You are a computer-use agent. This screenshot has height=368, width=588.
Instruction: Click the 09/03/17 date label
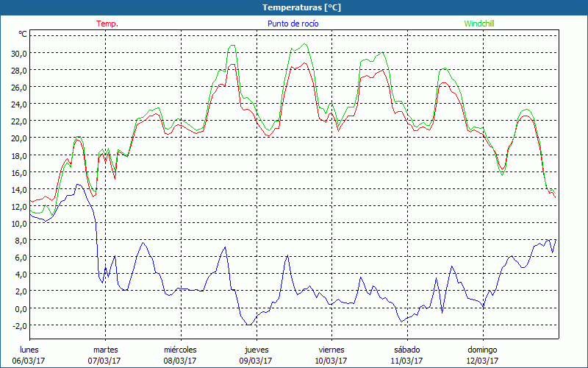(256, 361)
